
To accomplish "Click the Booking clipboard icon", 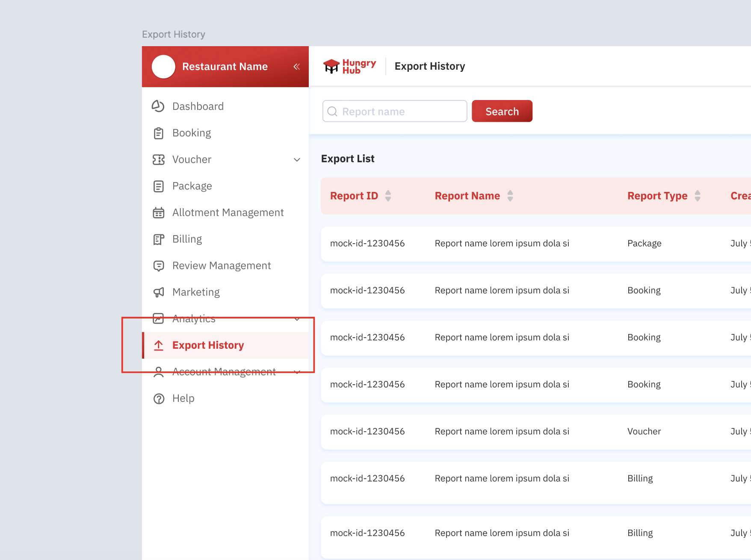I will click(x=158, y=133).
